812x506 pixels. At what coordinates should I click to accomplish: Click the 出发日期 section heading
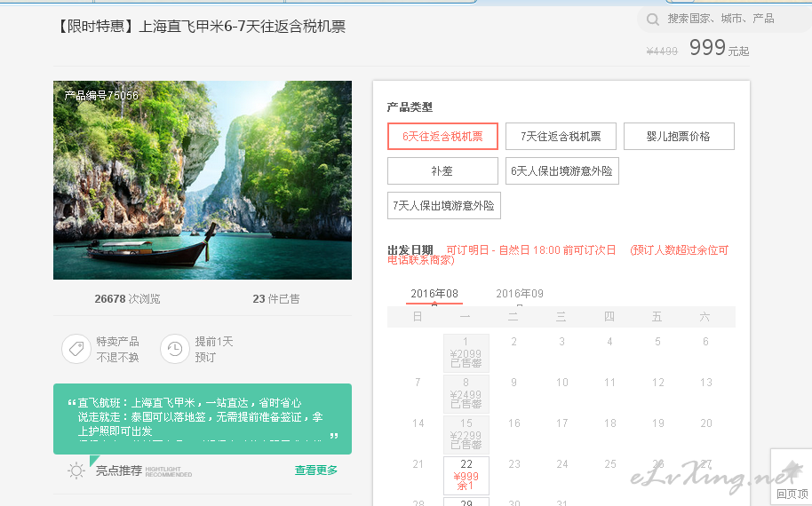coord(410,250)
